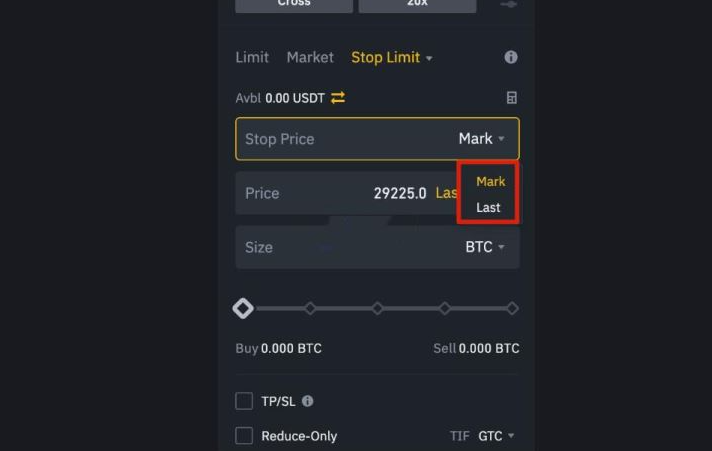Click the slider's first diamond handle

243,308
